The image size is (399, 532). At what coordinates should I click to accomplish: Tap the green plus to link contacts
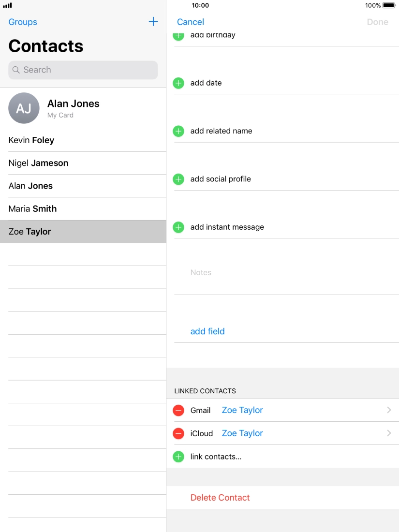pos(178,457)
